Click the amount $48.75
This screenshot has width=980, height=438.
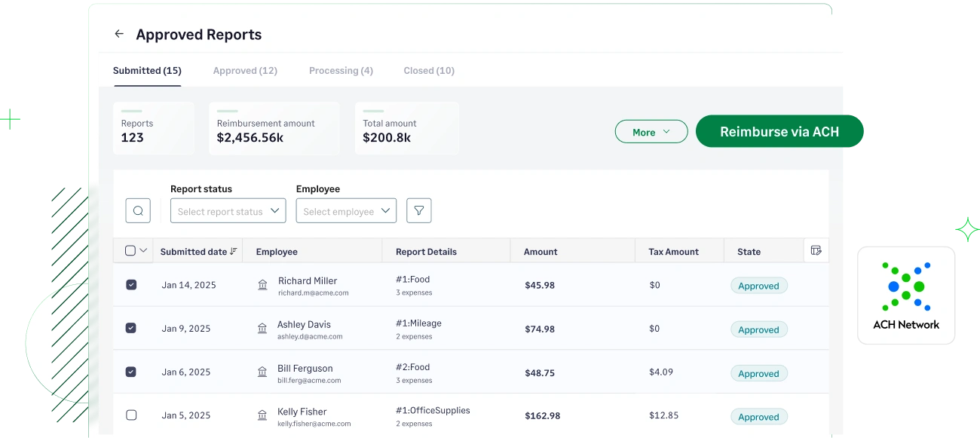(540, 372)
